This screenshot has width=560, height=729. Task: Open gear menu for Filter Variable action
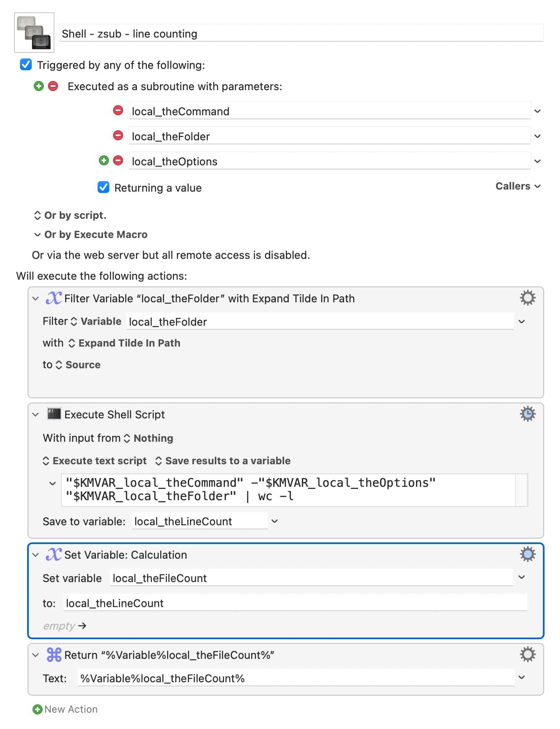527,298
